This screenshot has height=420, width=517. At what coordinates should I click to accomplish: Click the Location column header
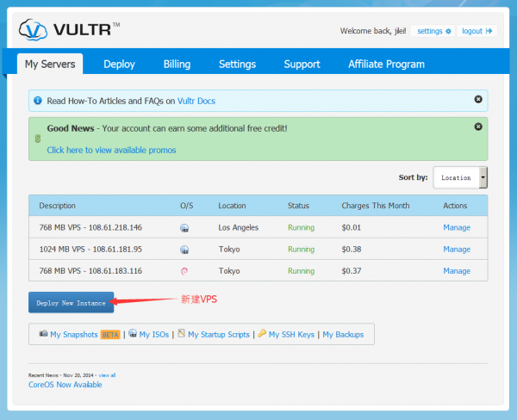(x=232, y=206)
